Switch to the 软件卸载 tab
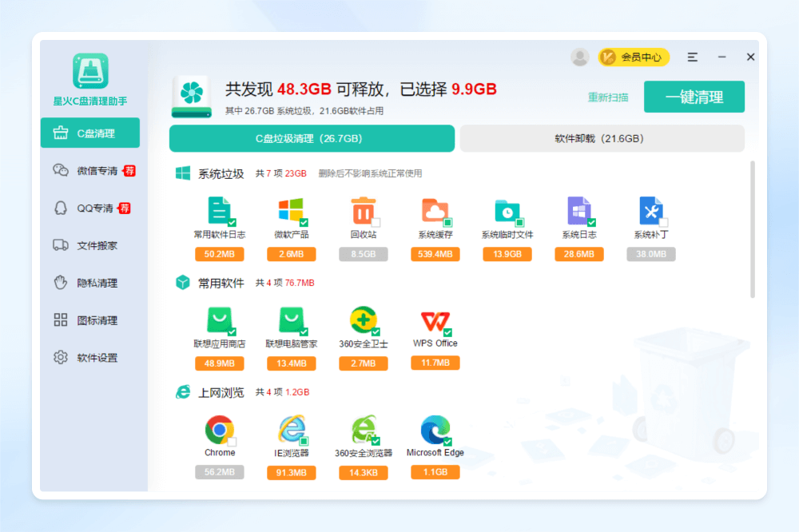 coord(602,138)
